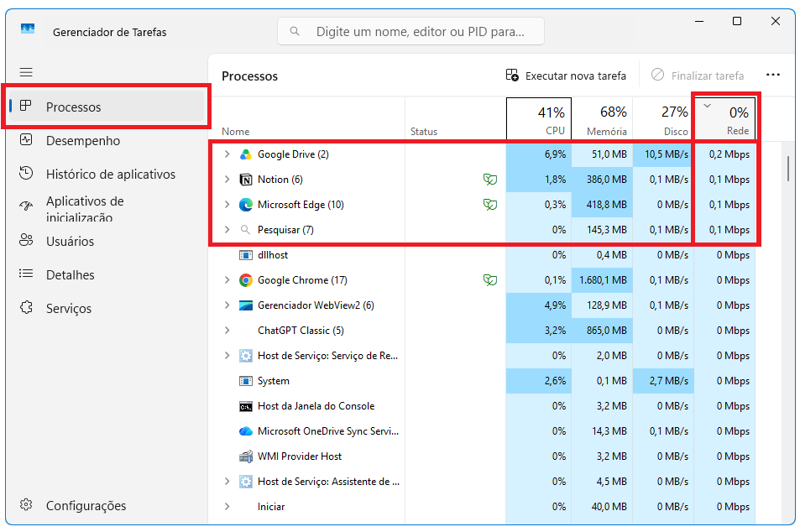
Task: Sort by the CPU column header
Action: coord(539,118)
